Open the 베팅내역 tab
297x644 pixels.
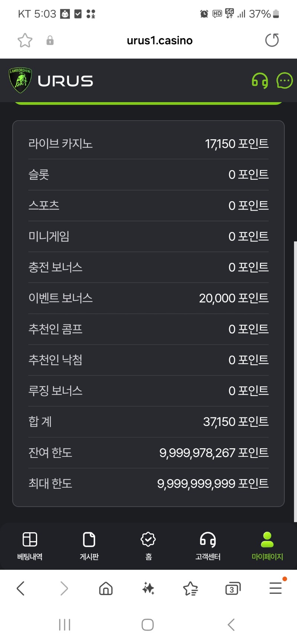click(30, 546)
